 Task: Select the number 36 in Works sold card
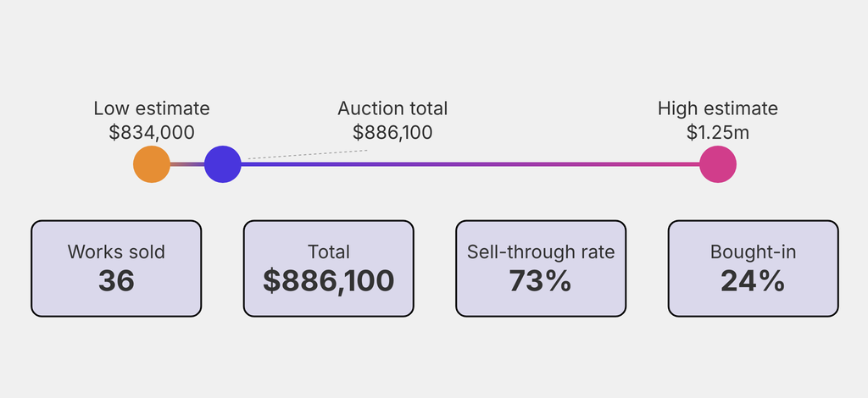pyautogui.click(x=116, y=281)
